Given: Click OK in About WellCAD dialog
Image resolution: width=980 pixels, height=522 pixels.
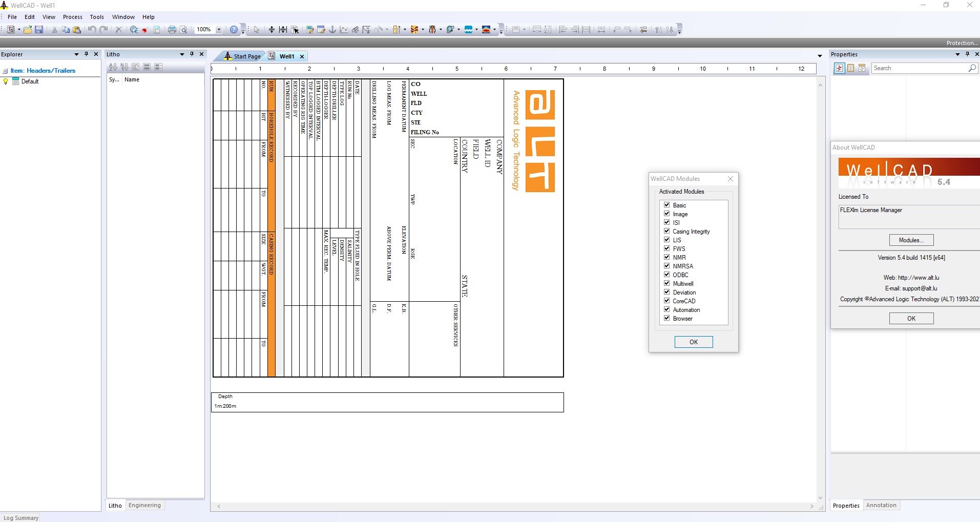Looking at the screenshot, I should tap(911, 319).
